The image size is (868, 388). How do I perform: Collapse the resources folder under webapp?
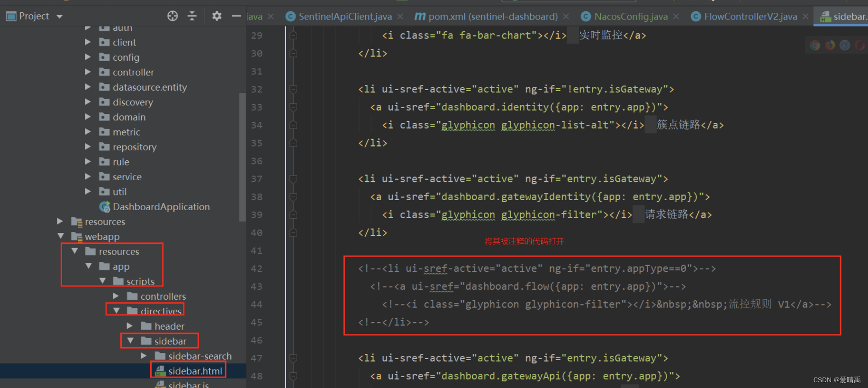click(74, 251)
